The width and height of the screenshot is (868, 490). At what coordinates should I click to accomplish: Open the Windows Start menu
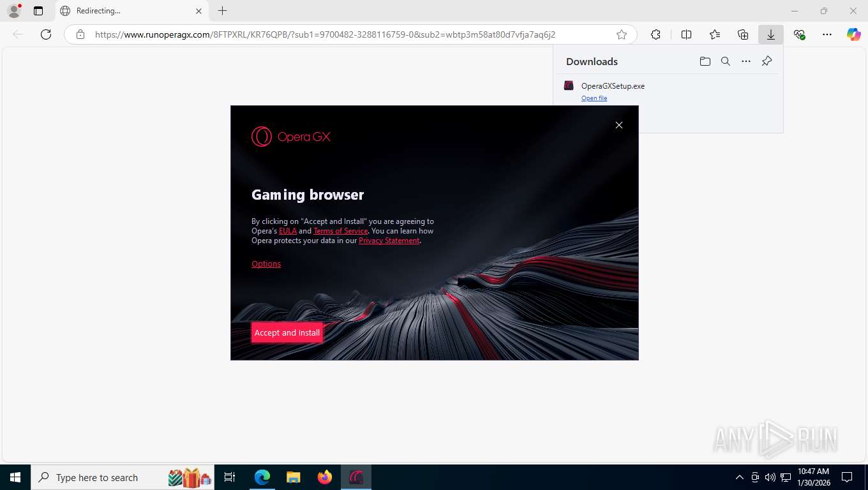(15, 477)
